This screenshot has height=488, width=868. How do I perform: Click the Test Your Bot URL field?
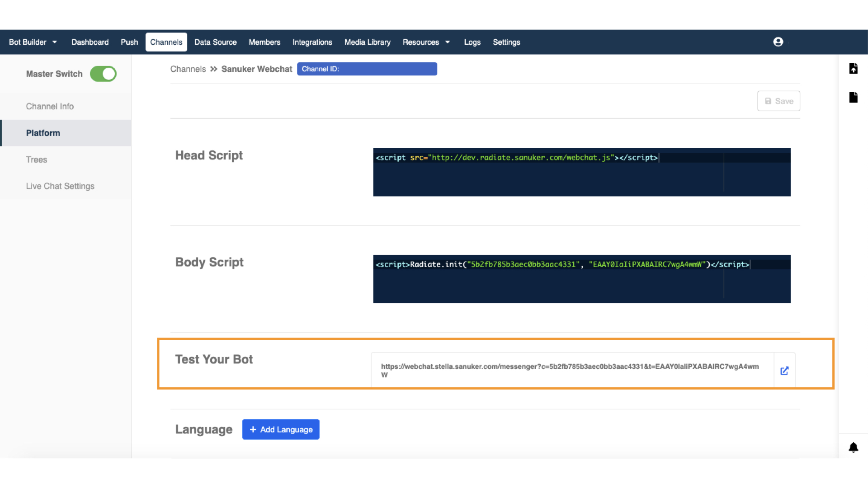click(x=572, y=371)
